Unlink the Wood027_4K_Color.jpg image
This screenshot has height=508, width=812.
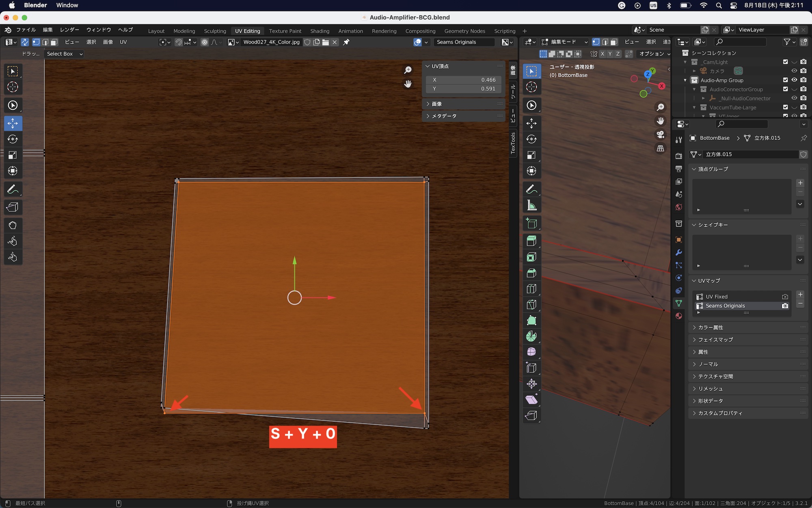pyautogui.click(x=335, y=42)
